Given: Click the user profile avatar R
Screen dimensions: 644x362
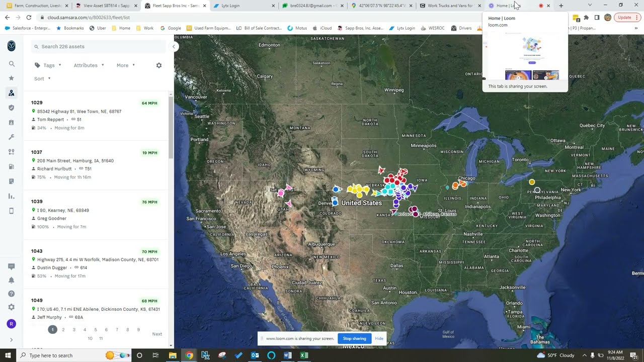Looking at the screenshot, I should 12,324.
